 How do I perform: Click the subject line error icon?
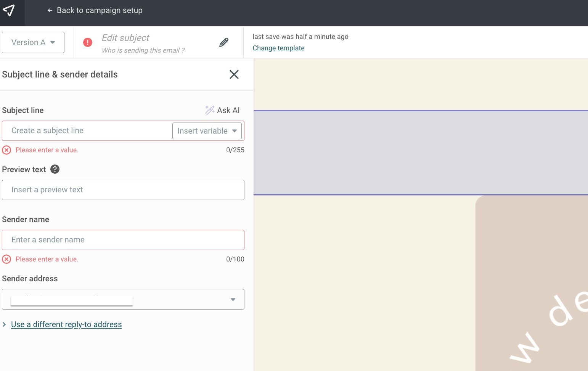[6, 150]
